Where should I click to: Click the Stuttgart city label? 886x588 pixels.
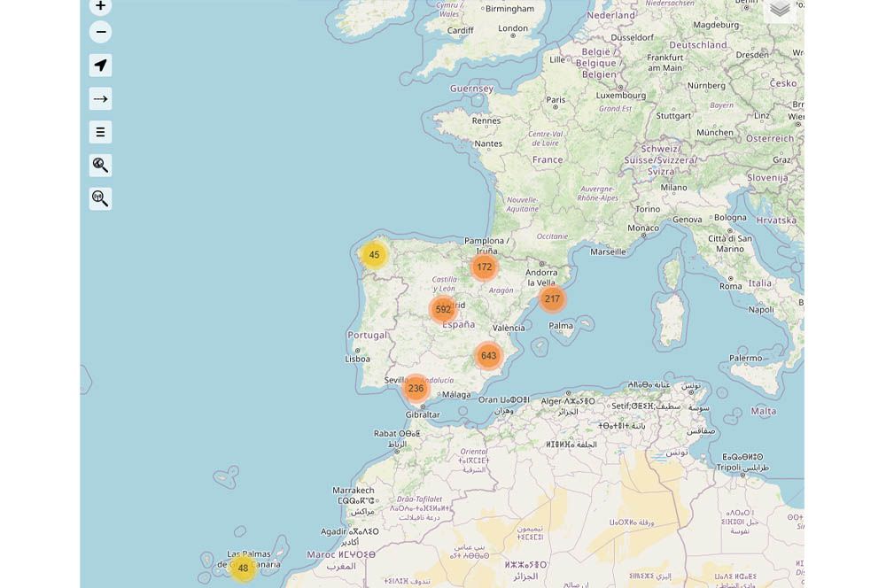point(673,116)
